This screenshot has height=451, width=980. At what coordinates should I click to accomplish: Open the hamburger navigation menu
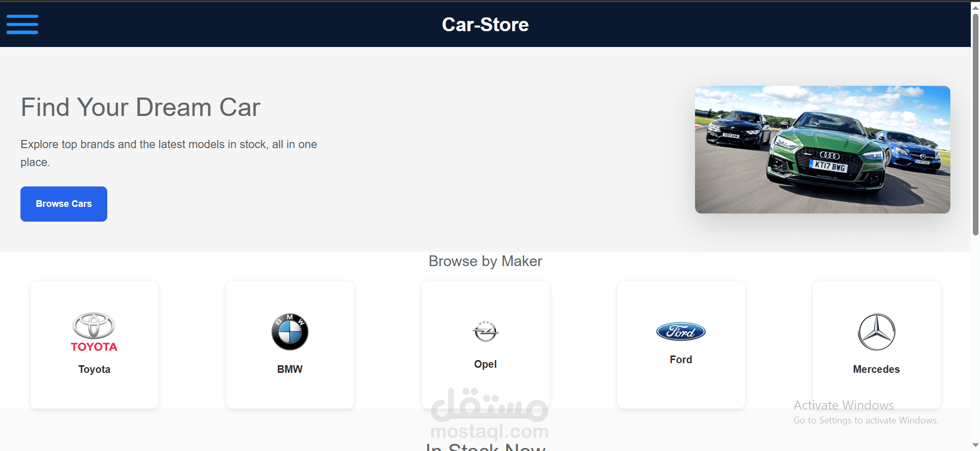coord(22,25)
